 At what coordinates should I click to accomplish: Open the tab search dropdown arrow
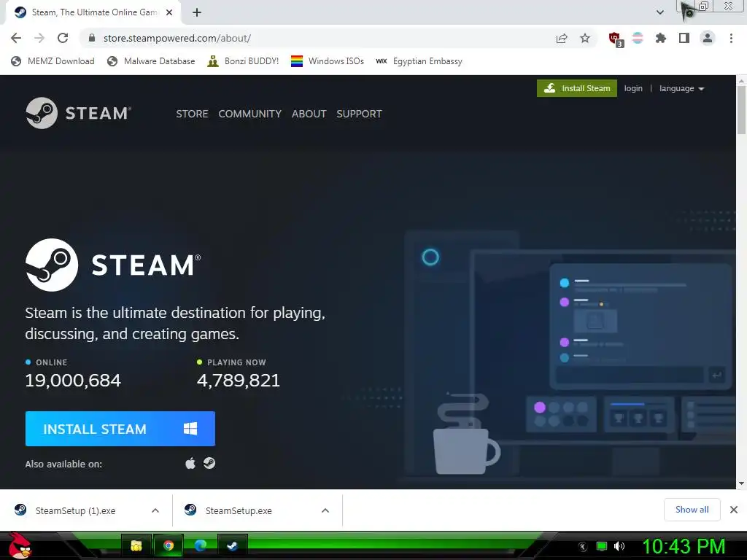tap(659, 12)
